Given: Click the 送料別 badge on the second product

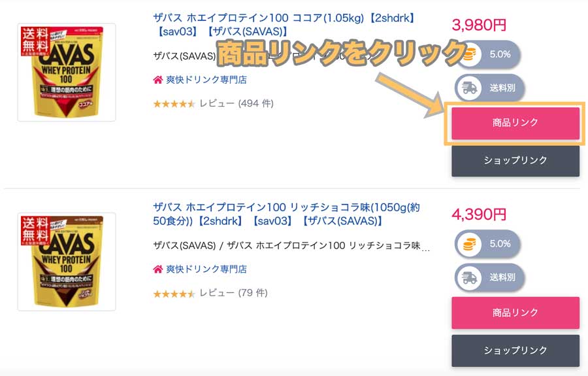Looking at the screenshot, I should coord(489,278).
